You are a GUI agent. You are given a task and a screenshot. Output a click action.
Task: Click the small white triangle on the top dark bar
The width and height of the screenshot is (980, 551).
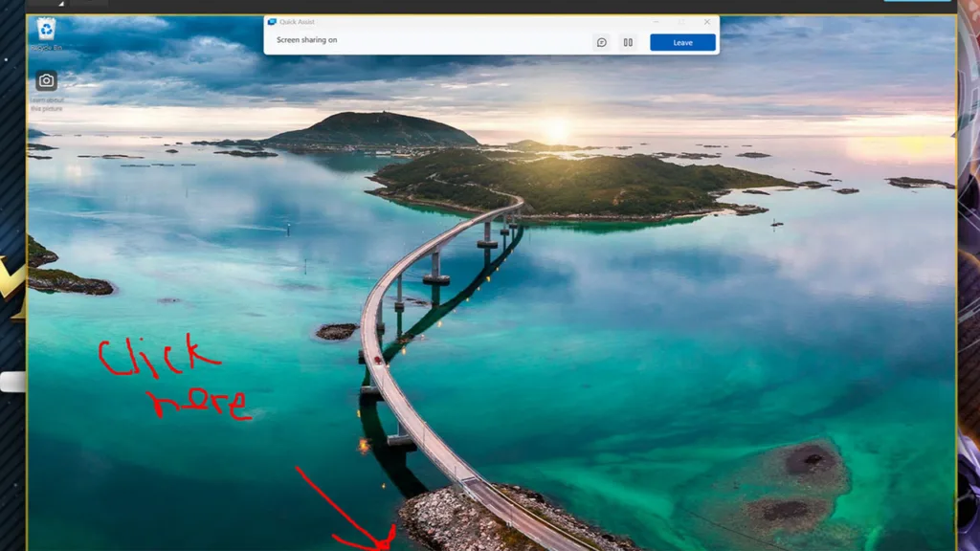pyautogui.click(x=61, y=4)
